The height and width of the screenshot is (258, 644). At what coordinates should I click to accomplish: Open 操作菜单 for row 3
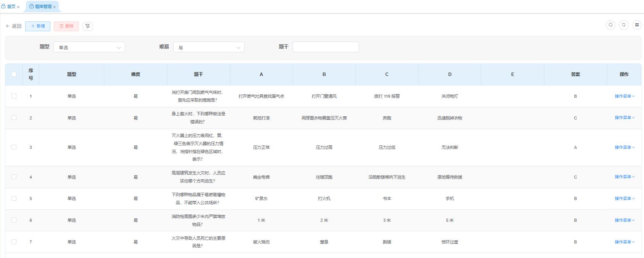[624, 147]
